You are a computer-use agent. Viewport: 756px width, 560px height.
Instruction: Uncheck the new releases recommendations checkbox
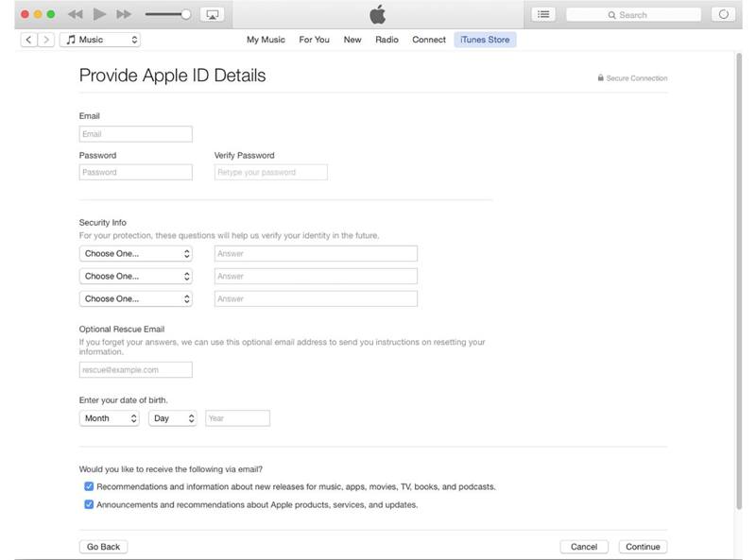pos(89,486)
